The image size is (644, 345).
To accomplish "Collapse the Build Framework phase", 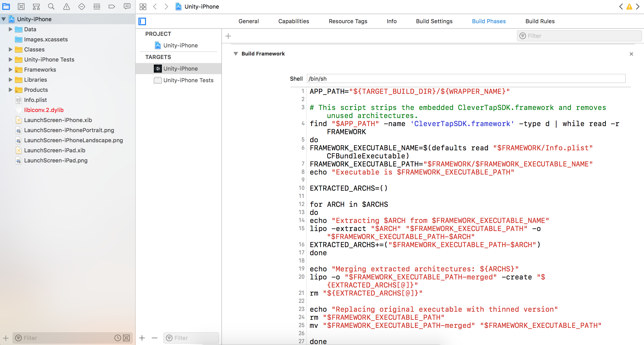I will click(236, 54).
